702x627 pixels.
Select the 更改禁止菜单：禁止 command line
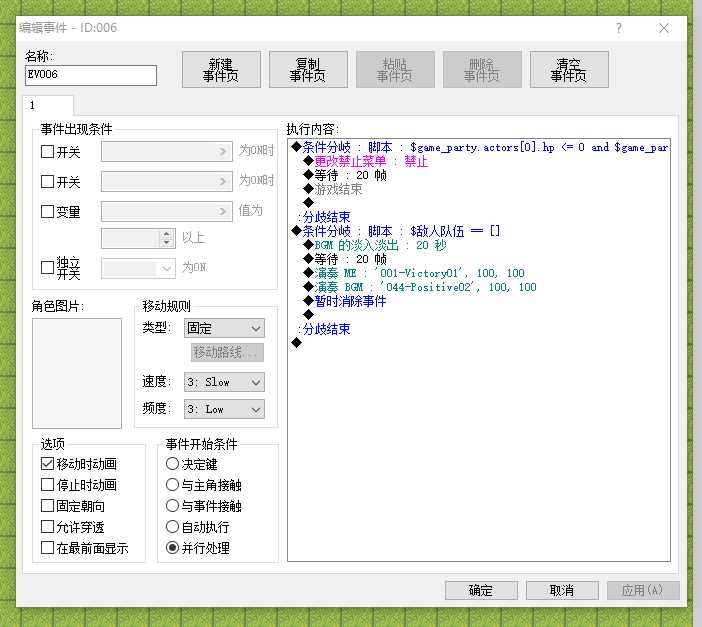click(x=365, y=161)
